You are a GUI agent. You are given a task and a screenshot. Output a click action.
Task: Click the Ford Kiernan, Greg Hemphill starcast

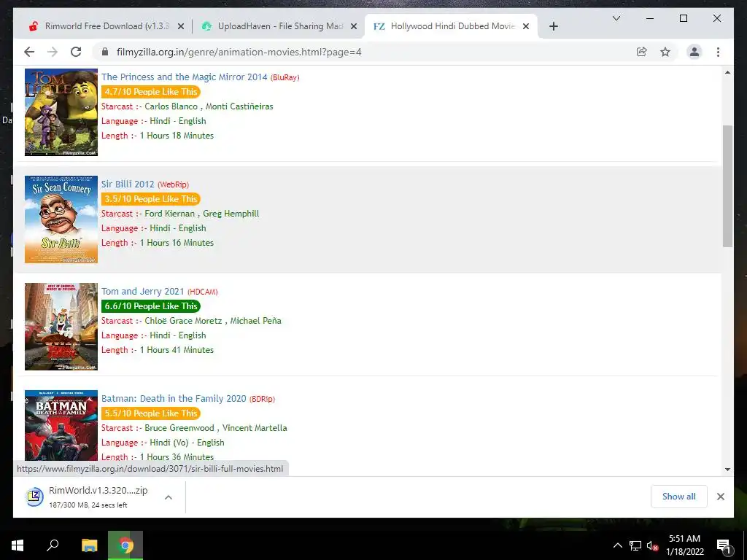pyautogui.click(x=201, y=214)
